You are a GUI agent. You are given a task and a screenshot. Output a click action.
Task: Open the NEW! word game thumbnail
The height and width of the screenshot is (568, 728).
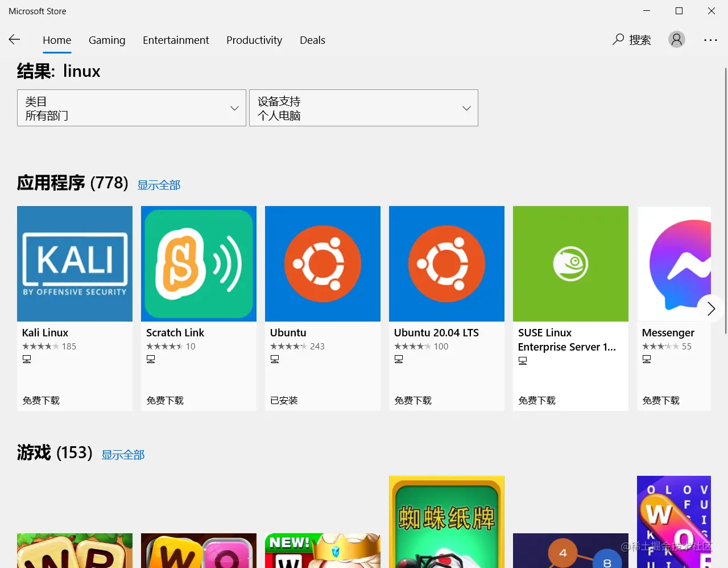tap(322, 550)
